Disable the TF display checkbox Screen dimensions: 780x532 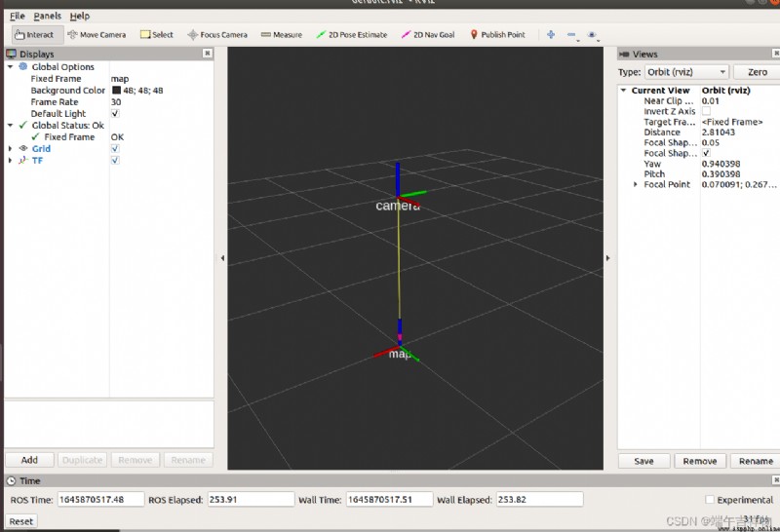pyautogui.click(x=115, y=160)
